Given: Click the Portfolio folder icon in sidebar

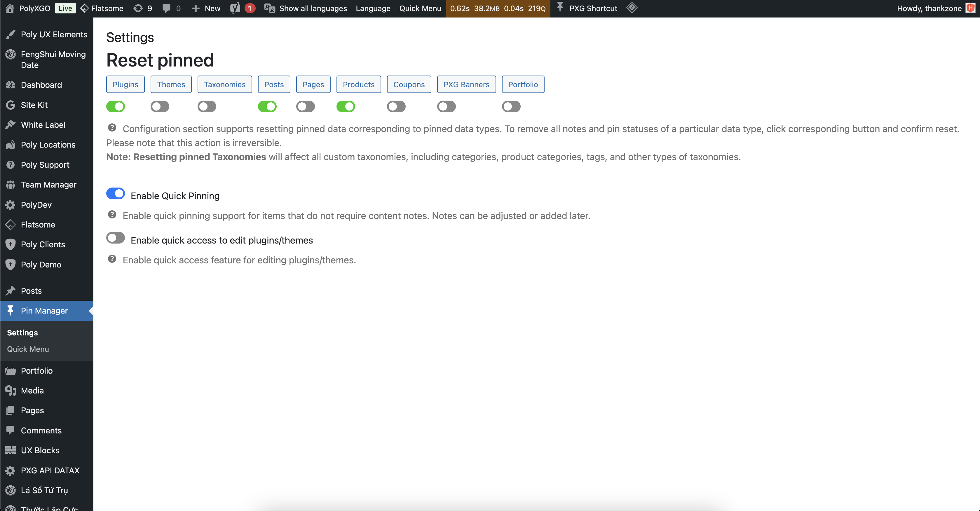Looking at the screenshot, I should (x=11, y=371).
